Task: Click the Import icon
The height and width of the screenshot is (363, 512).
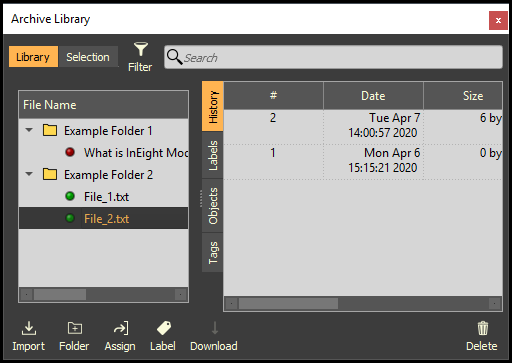Action: tap(29, 328)
